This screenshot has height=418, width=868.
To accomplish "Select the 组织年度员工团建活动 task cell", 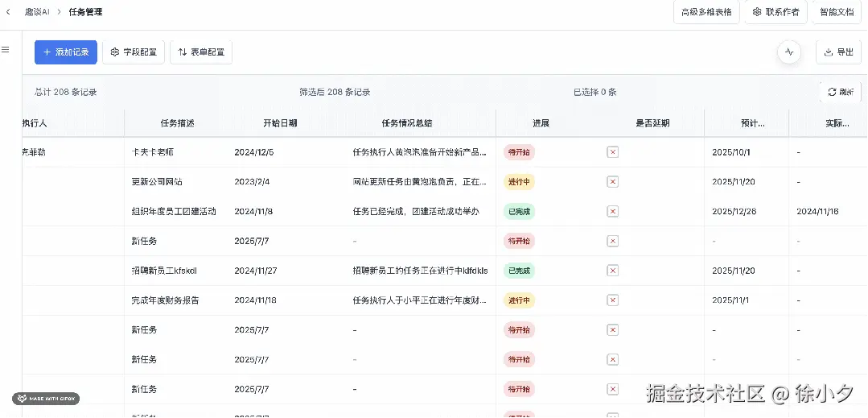I will 174,211.
